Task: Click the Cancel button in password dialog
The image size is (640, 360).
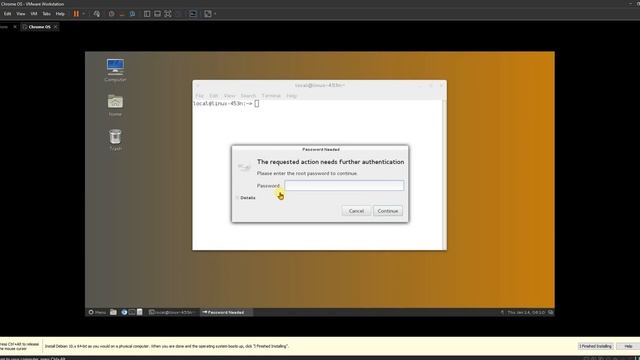Action: click(x=356, y=211)
